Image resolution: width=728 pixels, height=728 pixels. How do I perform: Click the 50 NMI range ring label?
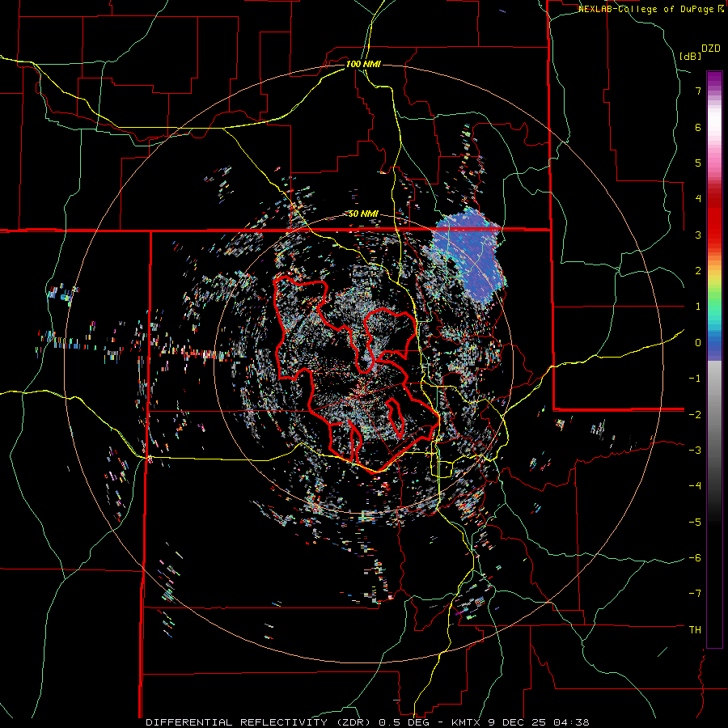point(363,214)
